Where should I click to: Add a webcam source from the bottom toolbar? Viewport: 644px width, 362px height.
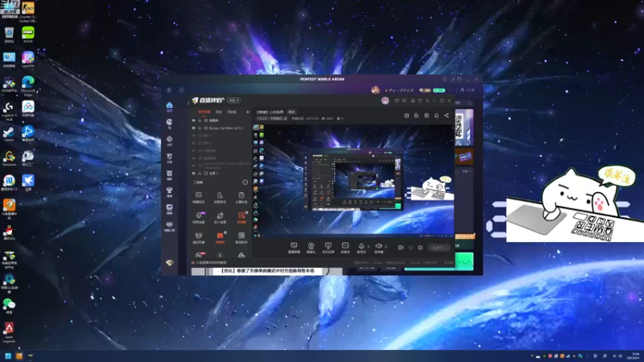click(x=311, y=248)
